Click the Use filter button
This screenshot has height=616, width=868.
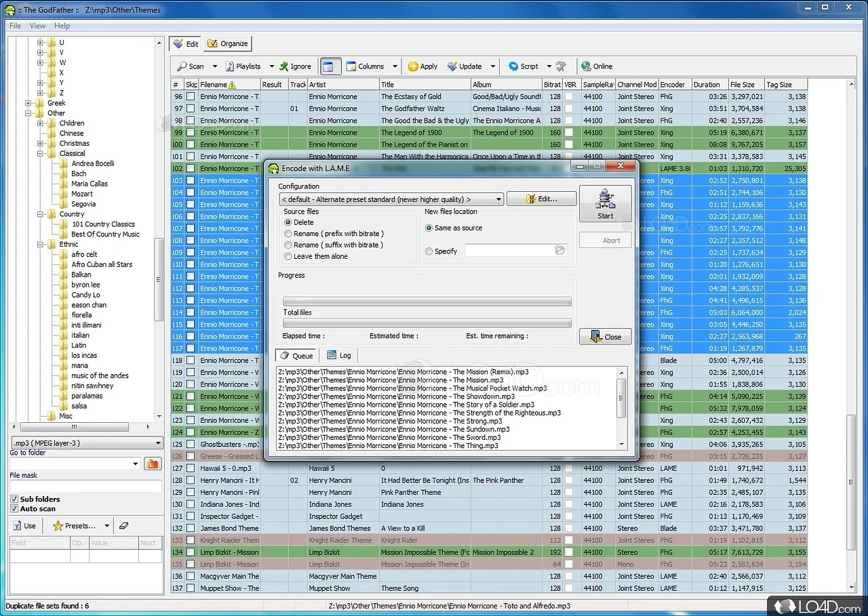[x=24, y=525]
